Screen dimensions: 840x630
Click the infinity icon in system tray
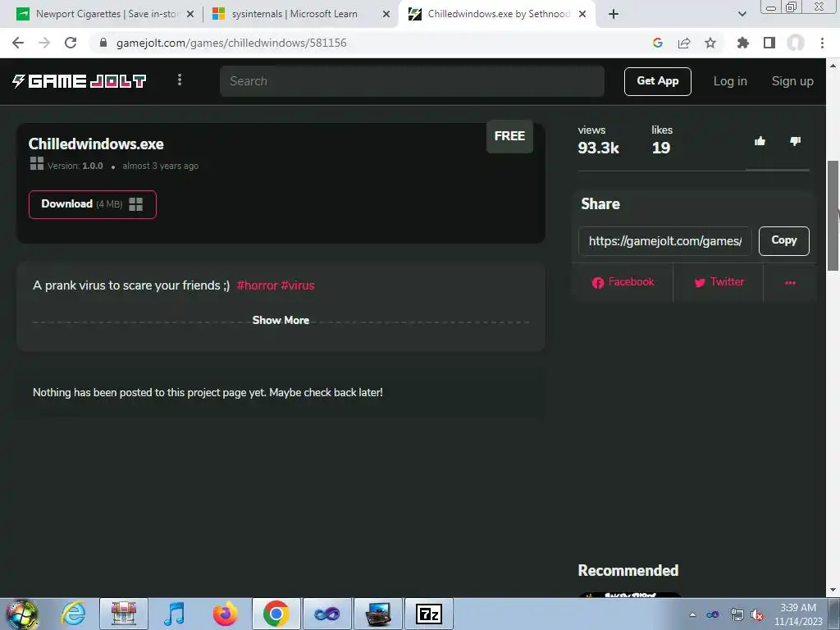pyautogui.click(x=713, y=614)
